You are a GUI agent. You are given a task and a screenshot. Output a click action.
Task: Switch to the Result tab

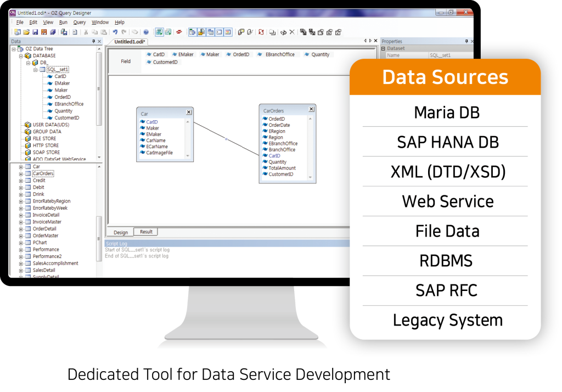[146, 232]
